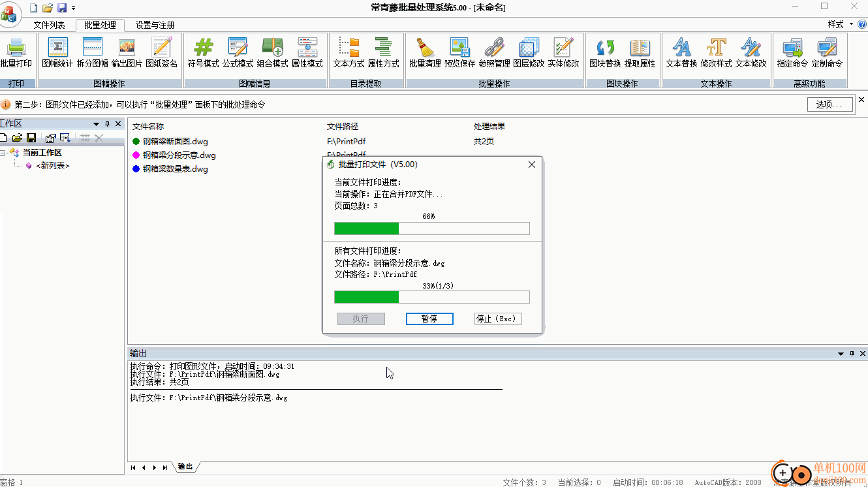Select the 拆分图幅 tool
Image resolution: width=868 pixels, height=487 pixels.
[93, 53]
